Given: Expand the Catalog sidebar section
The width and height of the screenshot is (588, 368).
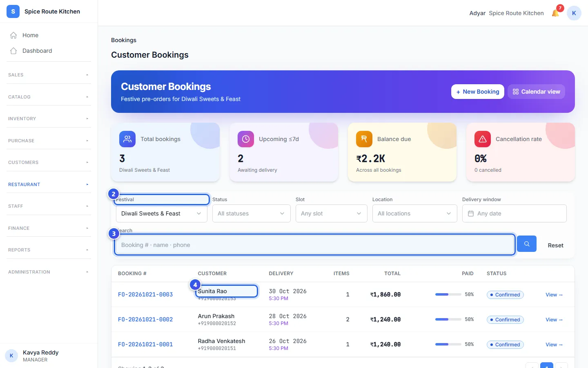Looking at the screenshot, I should click(49, 97).
